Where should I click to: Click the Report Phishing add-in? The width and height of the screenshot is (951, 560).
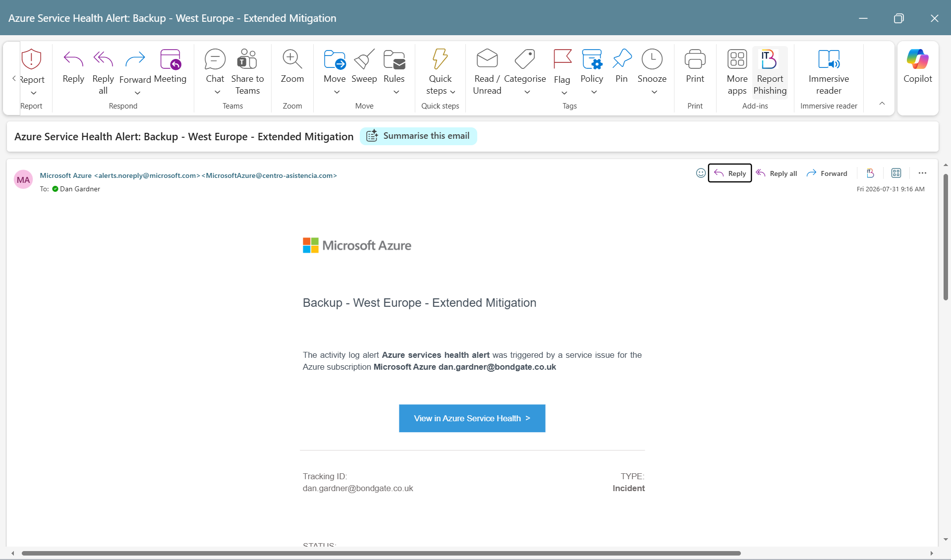[x=770, y=72]
